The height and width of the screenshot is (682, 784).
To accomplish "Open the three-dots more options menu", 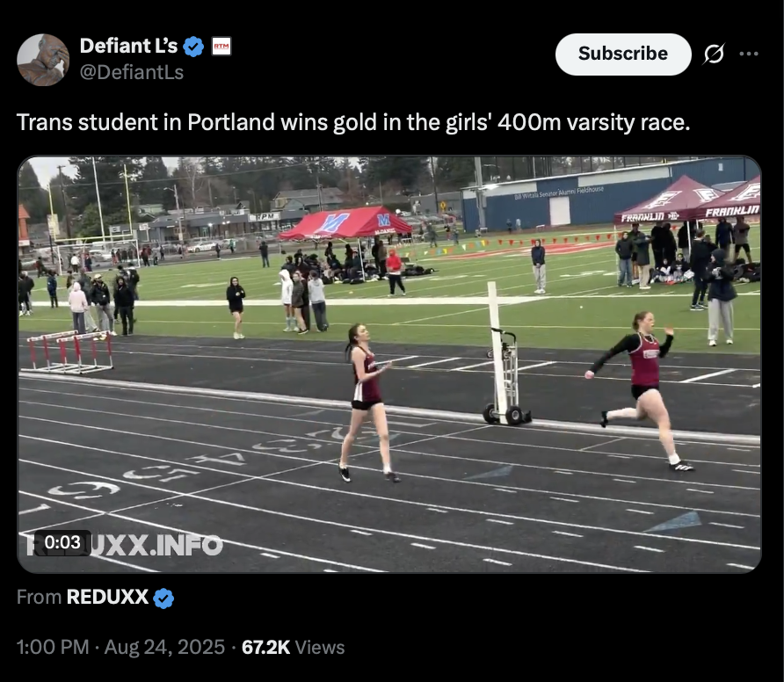I will pos(749,54).
